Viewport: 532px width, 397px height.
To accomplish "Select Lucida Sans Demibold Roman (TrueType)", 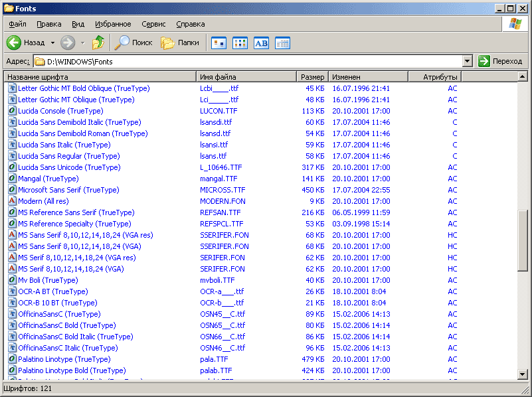I will 83,133.
